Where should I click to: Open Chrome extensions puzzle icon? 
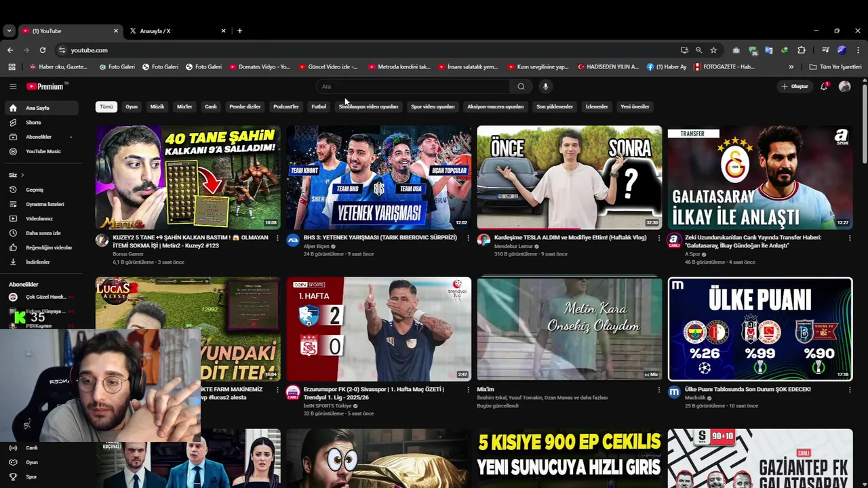(x=801, y=50)
